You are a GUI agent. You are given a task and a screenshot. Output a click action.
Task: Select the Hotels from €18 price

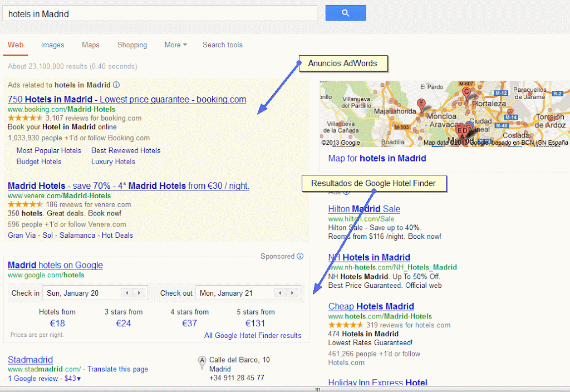click(57, 324)
